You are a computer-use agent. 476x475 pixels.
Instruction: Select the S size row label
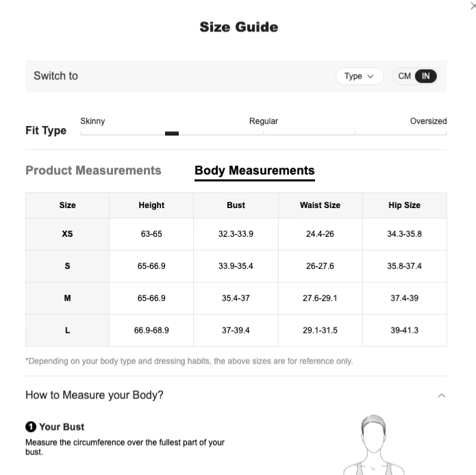pos(67,266)
